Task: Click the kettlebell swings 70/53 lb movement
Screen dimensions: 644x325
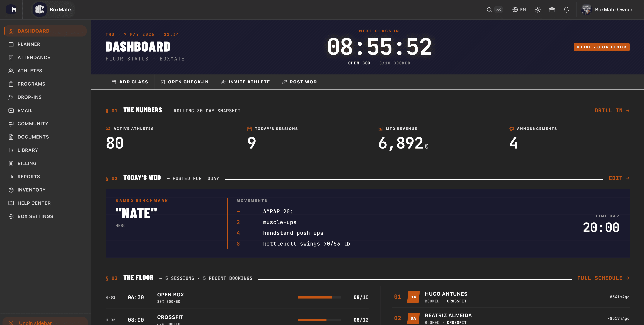Action: [x=306, y=244]
